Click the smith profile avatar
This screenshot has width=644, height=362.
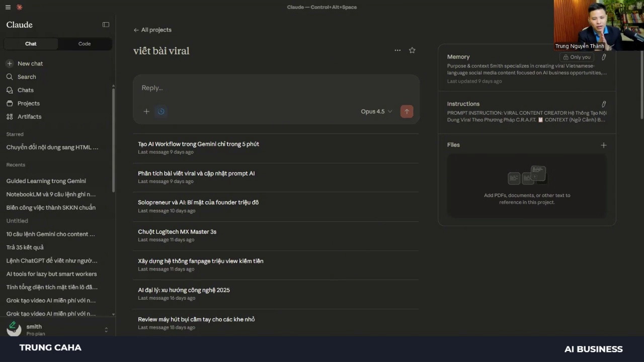[x=14, y=330]
